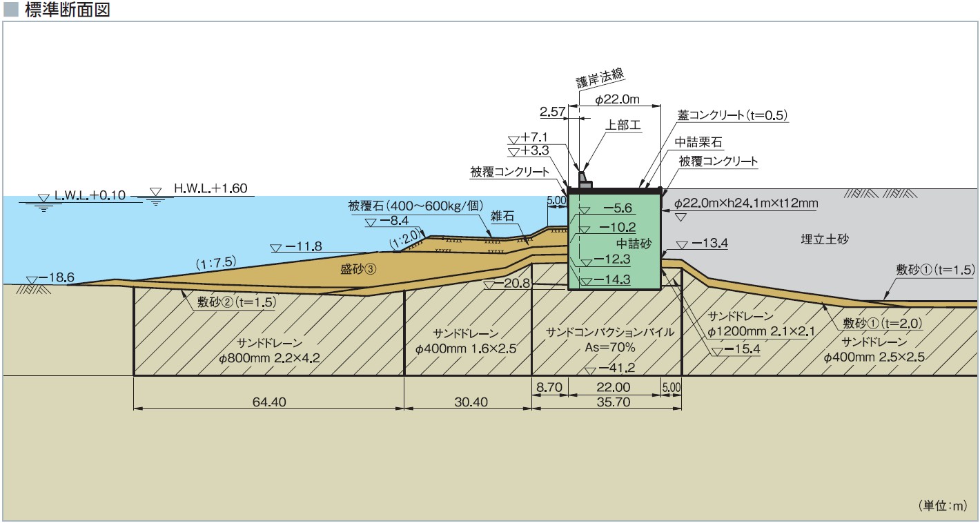This screenshot has height=523, width=980.
Task: Click the −11.8 elevation triangle marker
Action: point(276,248)
